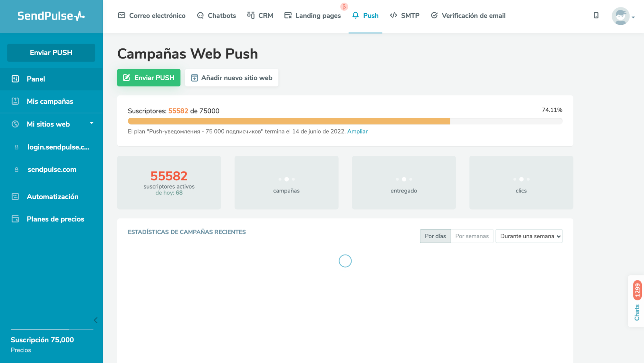The image size is (644, 363).
Task: Switch statistics to Por semanas
Action: pos(472,236)
